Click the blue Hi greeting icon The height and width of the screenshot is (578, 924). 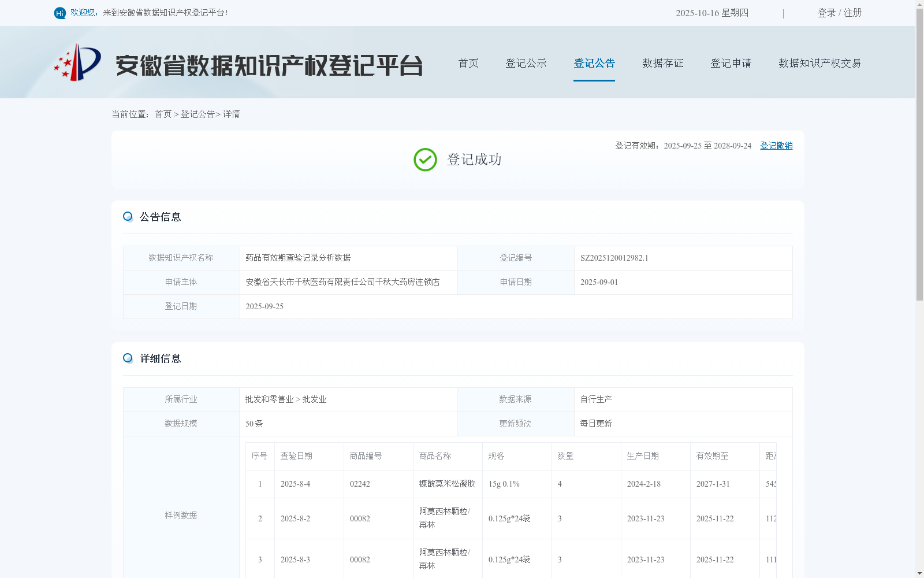pyautogui.click(x=60, y=13)
